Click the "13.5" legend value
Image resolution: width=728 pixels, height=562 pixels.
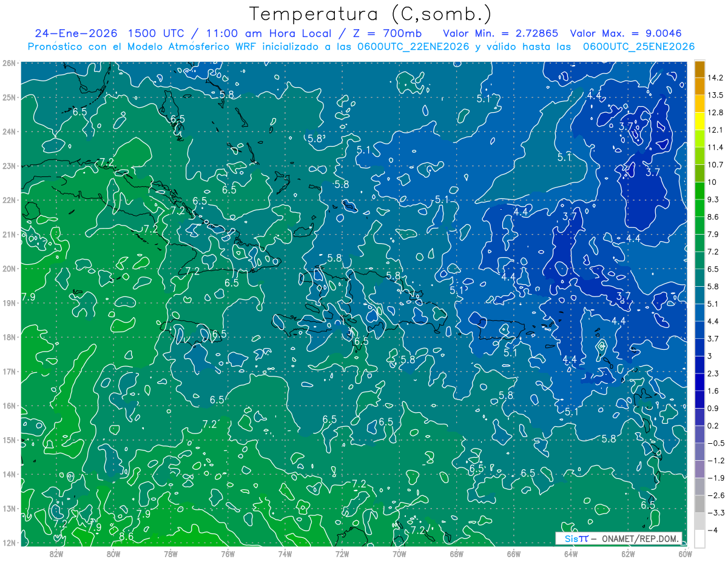(x=715, y=95)
